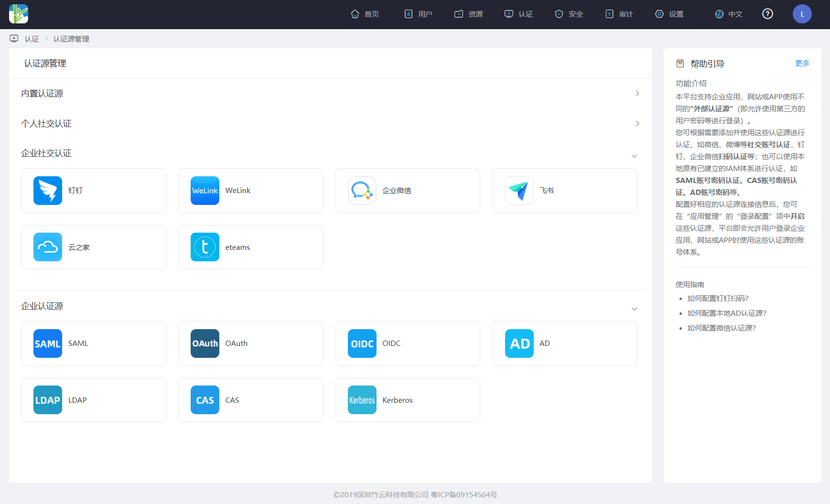Click the 企业微信 card label
The image size is (830, 504).
click(397, 191)
